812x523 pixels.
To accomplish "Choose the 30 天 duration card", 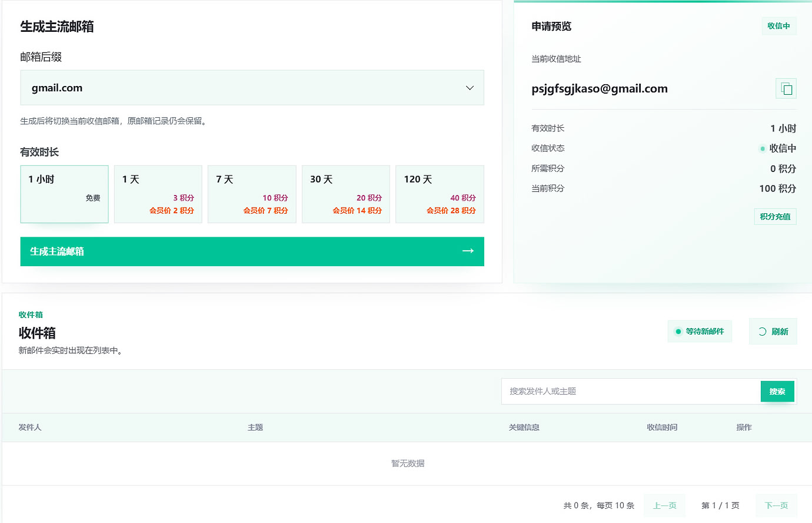I will pyautogui.click(x=346, y=194).
